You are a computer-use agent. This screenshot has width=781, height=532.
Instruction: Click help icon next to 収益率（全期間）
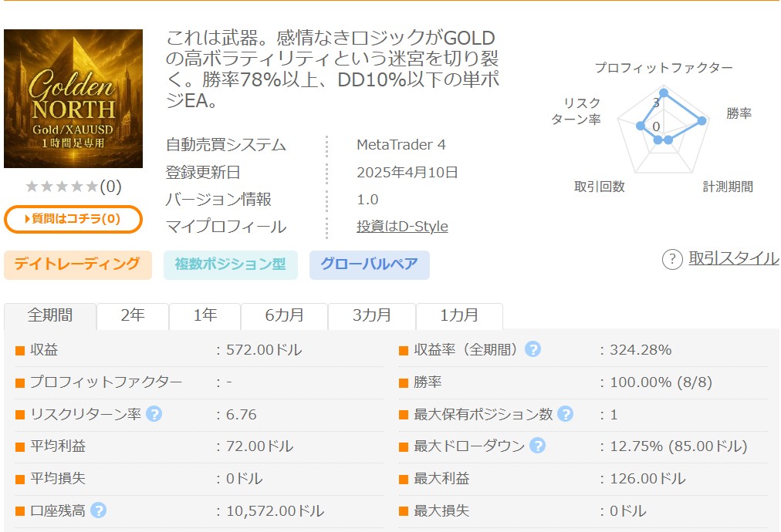coord(532,349)
